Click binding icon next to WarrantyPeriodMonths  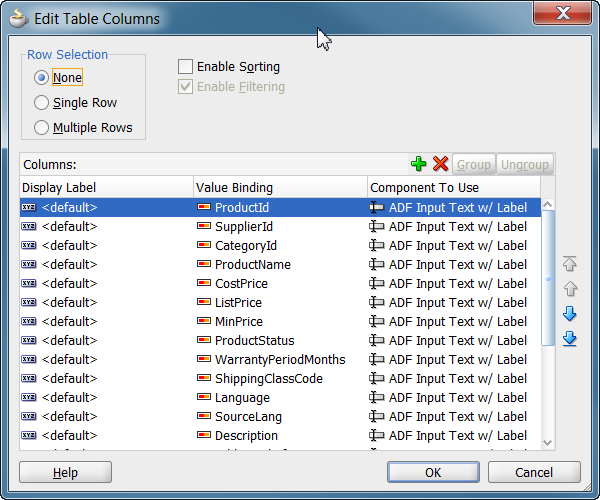coord(204,359)
